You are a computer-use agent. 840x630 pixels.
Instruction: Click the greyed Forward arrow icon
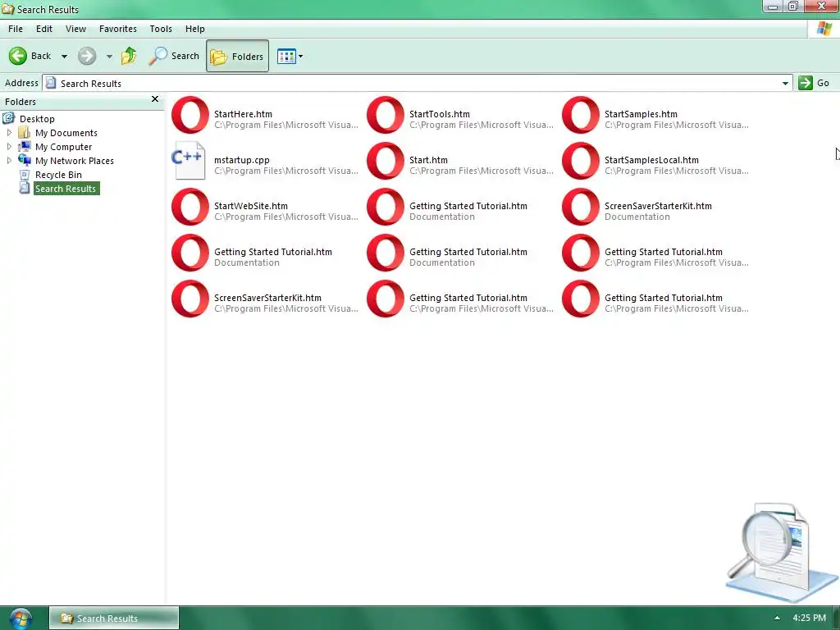[87, 56]
